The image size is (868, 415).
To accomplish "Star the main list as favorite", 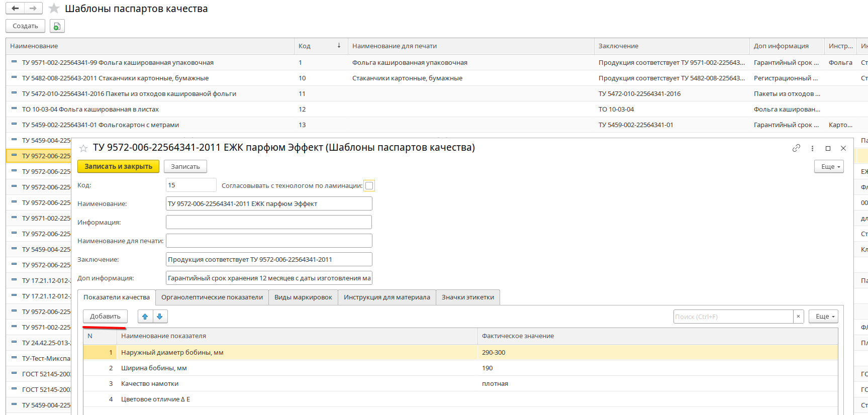I will (54, 9).
